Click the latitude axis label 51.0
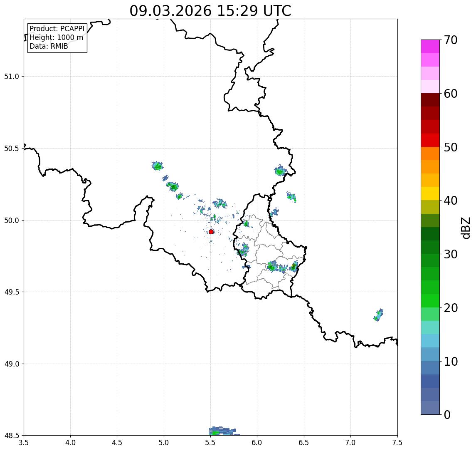 12,77
